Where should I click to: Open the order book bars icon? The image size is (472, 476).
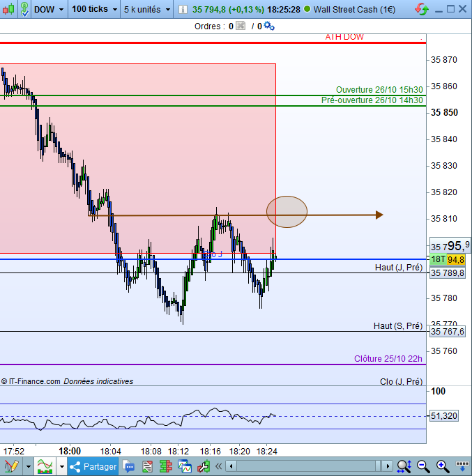(x=165, y=466)
